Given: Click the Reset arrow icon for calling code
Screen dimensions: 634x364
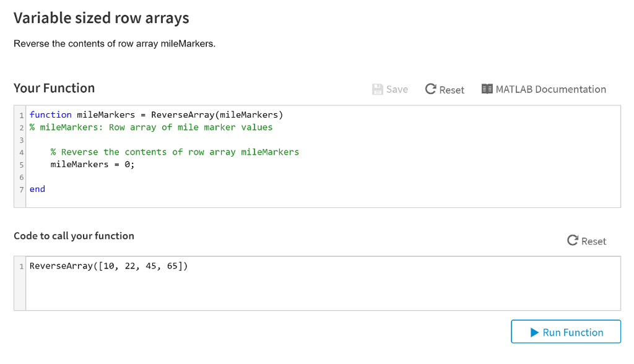Looking at the screenshot, I should click(573, 240).
